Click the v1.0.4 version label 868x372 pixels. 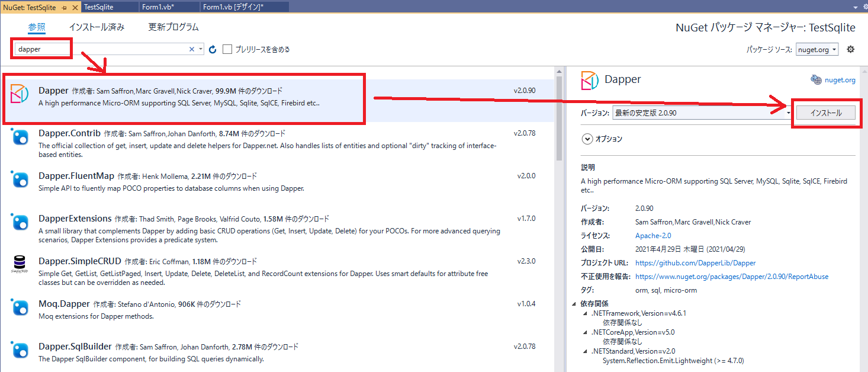[x=526, y=304]
